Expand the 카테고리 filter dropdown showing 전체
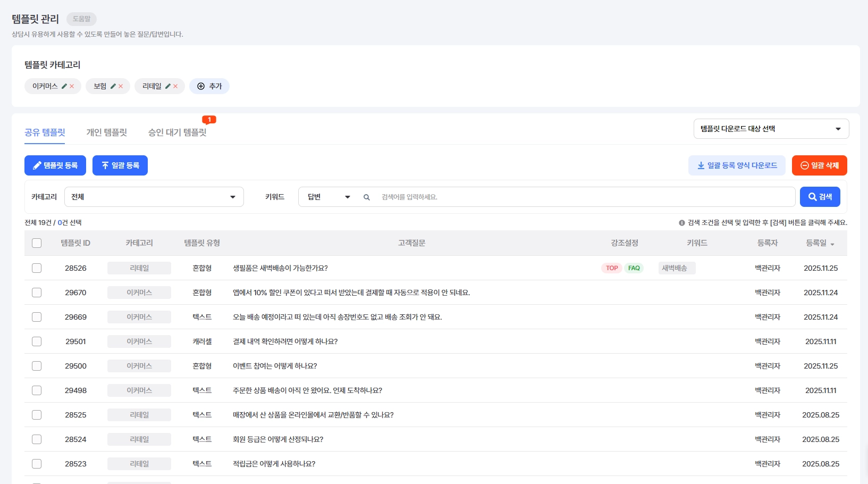 (154, 197)
